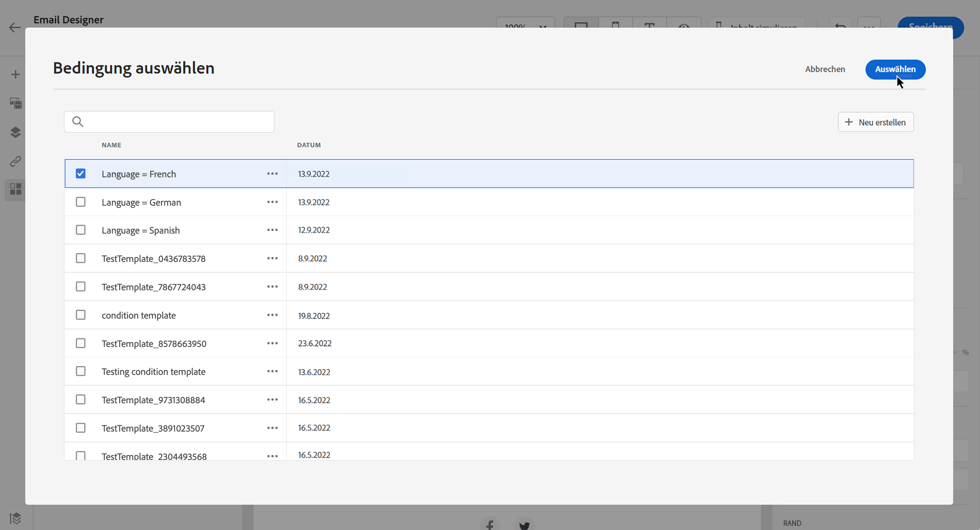980x530 pixels.
Task: Sort by the DATUM column header
Action: (309, 145)
